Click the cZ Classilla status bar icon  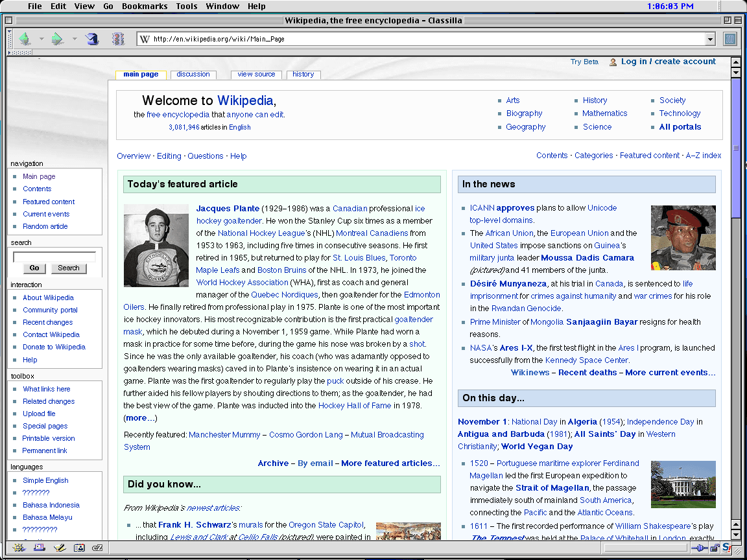coord(97,548)
